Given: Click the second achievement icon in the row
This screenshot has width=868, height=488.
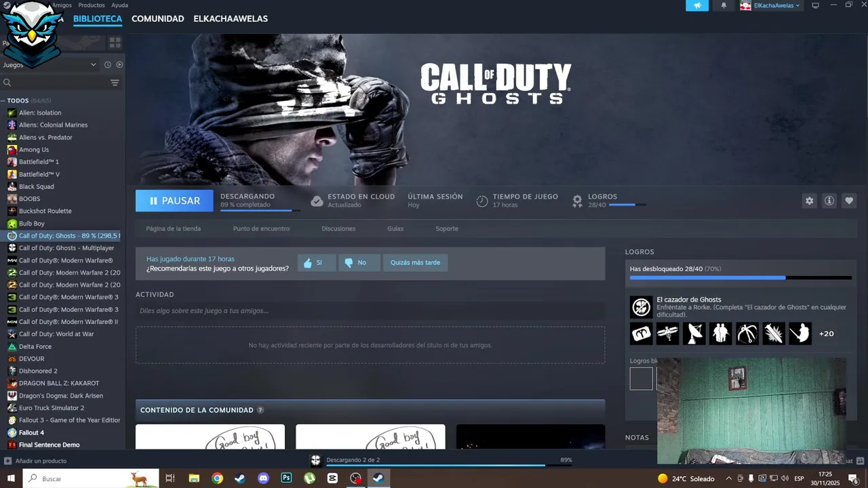Looking at the screenshot, I should point(667,333).
